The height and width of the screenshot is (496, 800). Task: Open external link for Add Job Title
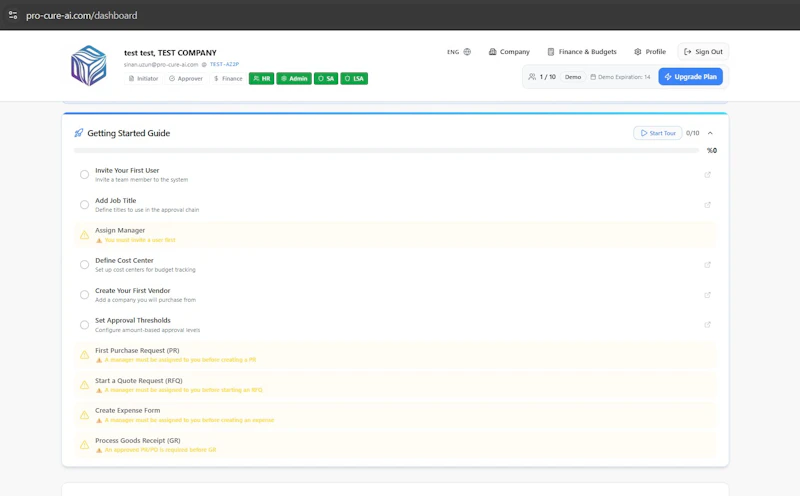(x=708, y=205)
